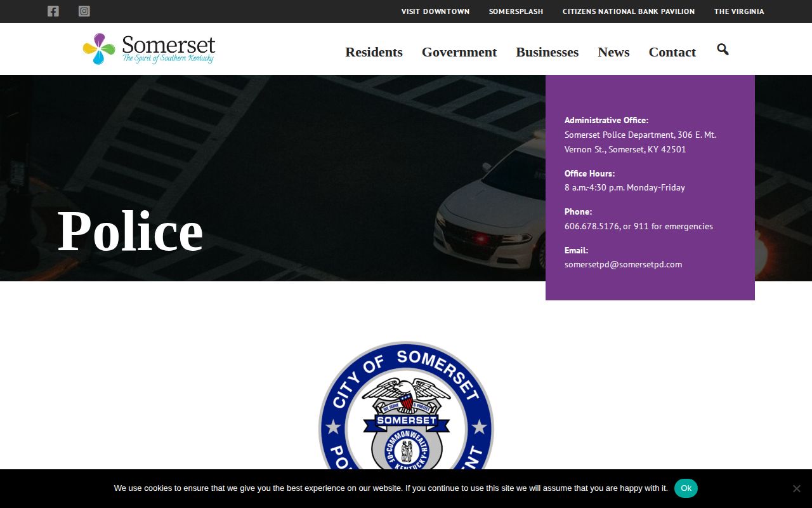Open the Facebook page icon

pyautogui.click(x=53, y=11)
